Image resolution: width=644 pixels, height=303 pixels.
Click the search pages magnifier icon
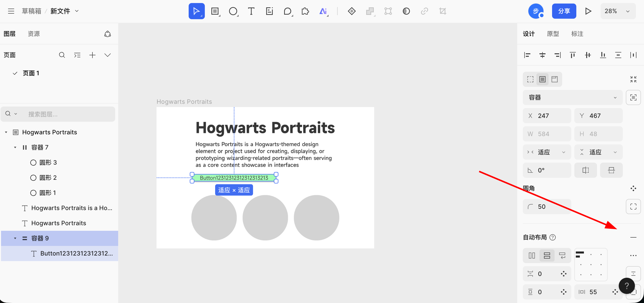pos(62,55)
